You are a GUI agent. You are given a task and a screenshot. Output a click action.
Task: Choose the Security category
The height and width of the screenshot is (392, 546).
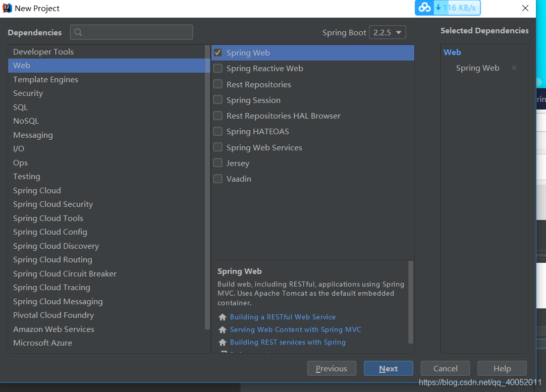pyautogui.click(x=106, y=93)
